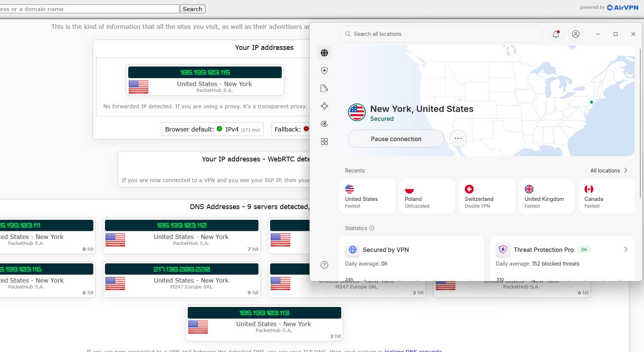The width and height of the screenshot is (644, 352).
Task: Click the red Fallback status indicator
Action: click(x=306, y=129)
